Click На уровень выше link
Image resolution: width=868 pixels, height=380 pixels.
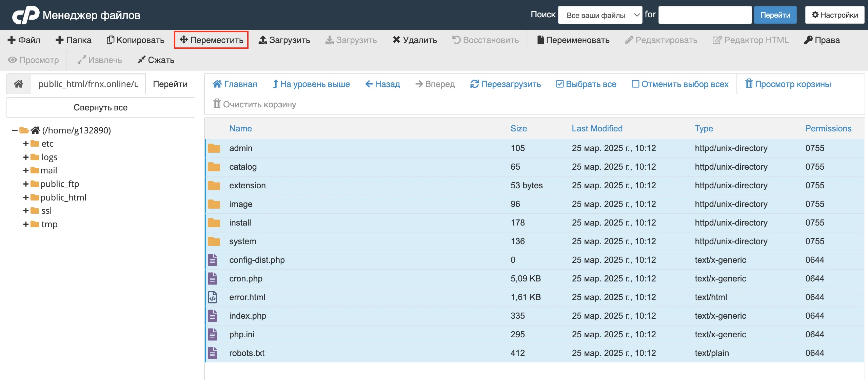(311, 84)
